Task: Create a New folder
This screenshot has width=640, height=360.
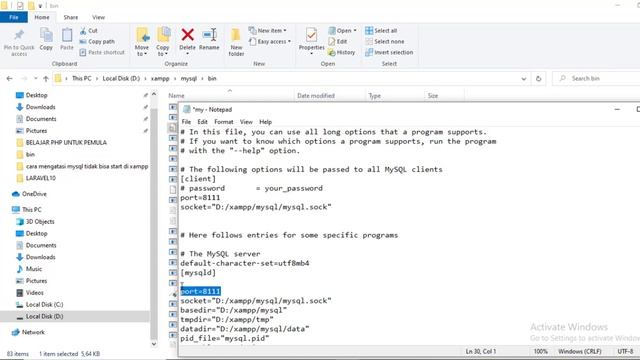Action: (236, 42)
